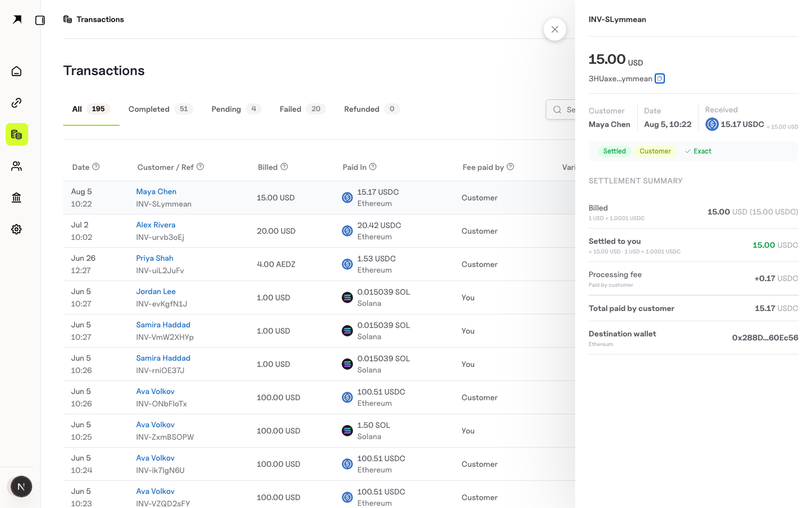Click the Total paid by customer amount
812x508 pixels.
[x=776, y=308]
